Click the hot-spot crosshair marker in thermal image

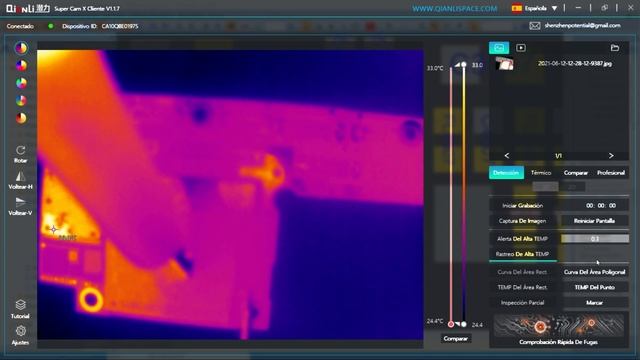click(x=53, y=229)
